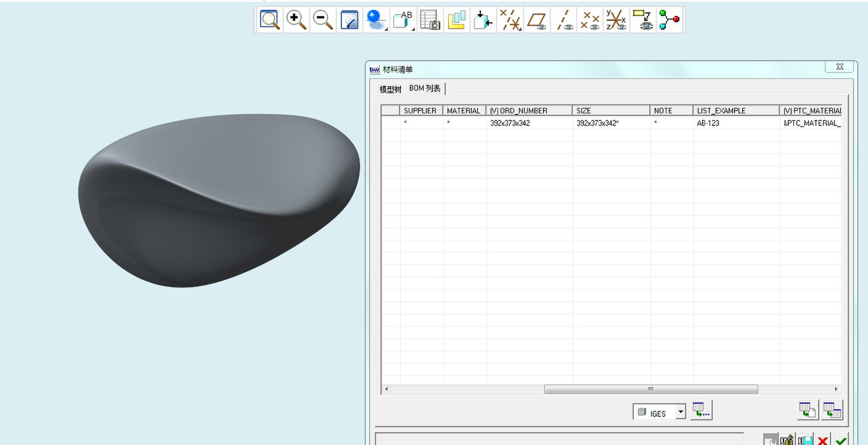Click the LIST_EXAMPLE column header
The height and width of the screenshot is (445, 868).
[x=736, y=111]
